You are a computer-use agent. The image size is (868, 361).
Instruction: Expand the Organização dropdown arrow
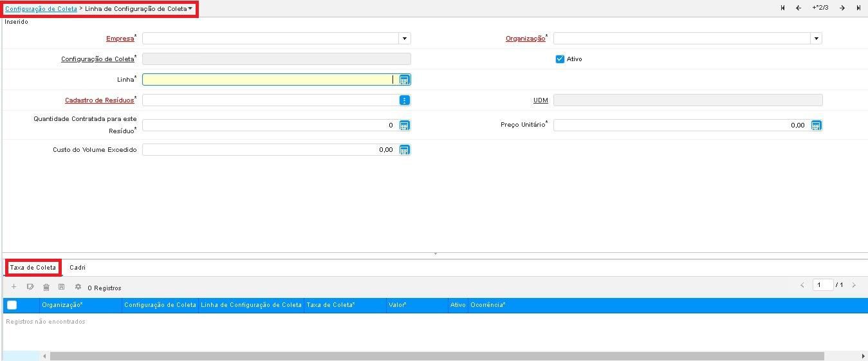pyautogui.click(x=816, y=39)
